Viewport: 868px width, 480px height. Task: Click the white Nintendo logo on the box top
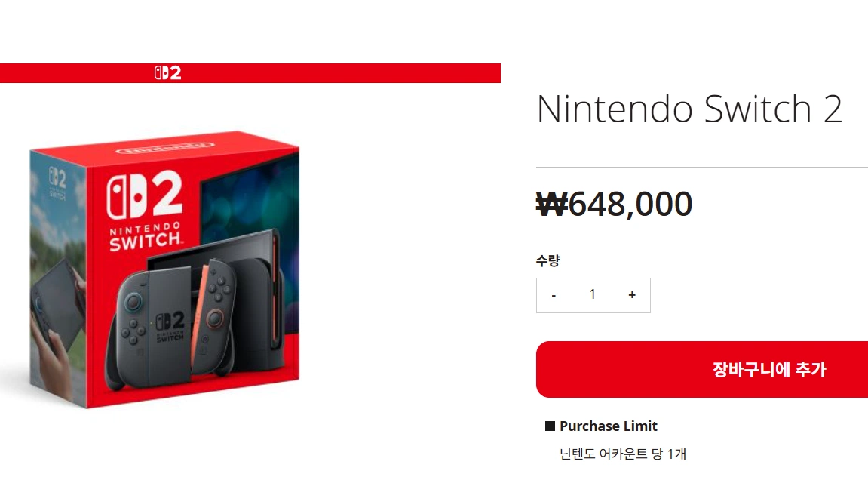(163, 147)
